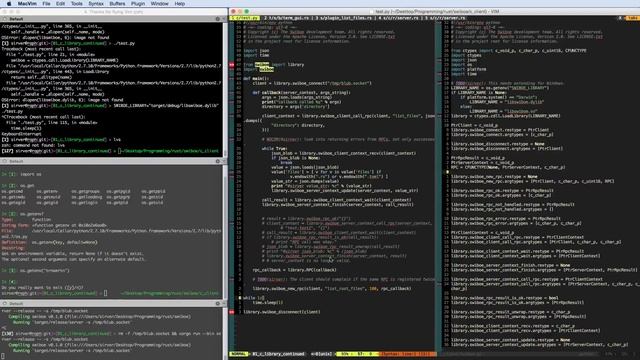Click gear icon in bottom terminal pane header
Screen dimensions: 640x360
(x=218, y=304)
